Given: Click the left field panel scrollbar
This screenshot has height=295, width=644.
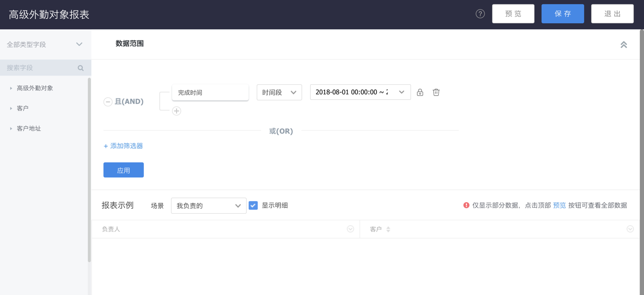Looking at the screenshot, I should click(x=89, y=169).
